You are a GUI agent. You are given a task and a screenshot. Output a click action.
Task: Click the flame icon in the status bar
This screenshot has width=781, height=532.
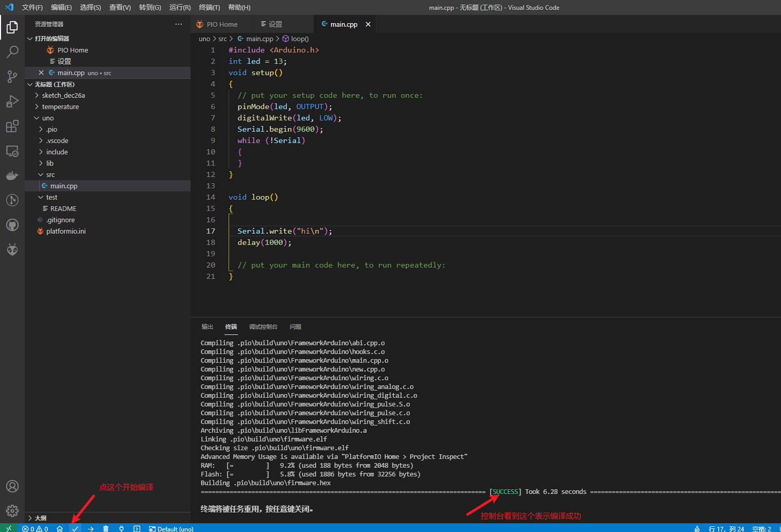pyautogui.click(x=697, y=528)
